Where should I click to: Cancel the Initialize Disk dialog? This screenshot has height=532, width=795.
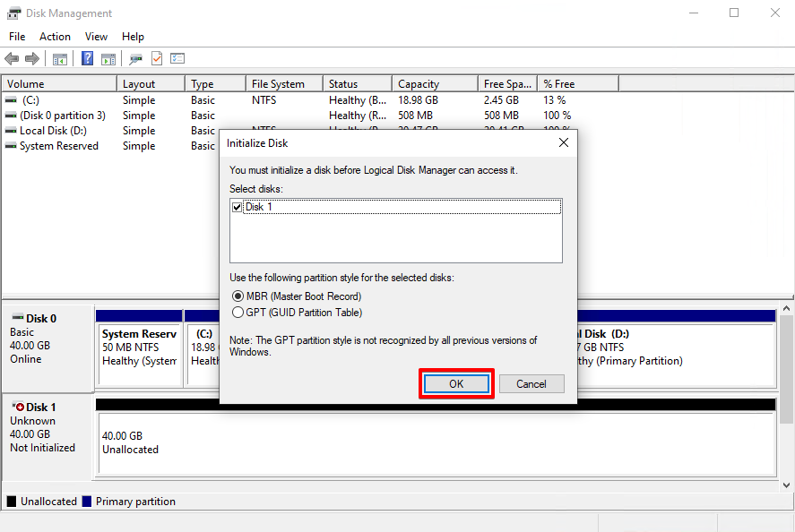(531, 383)
